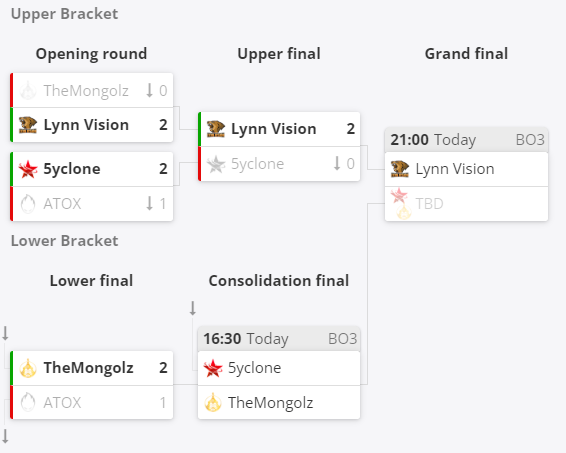Open Lynn Vision team link in Grand final
Viewport: 566px width, 453px height.
(455, 169)
